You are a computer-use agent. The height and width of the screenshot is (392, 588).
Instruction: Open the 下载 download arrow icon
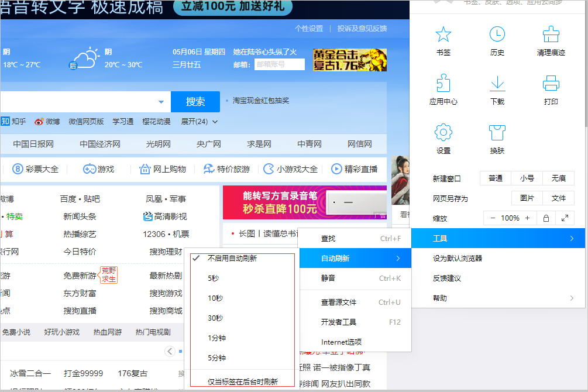(x=497, y=83)
